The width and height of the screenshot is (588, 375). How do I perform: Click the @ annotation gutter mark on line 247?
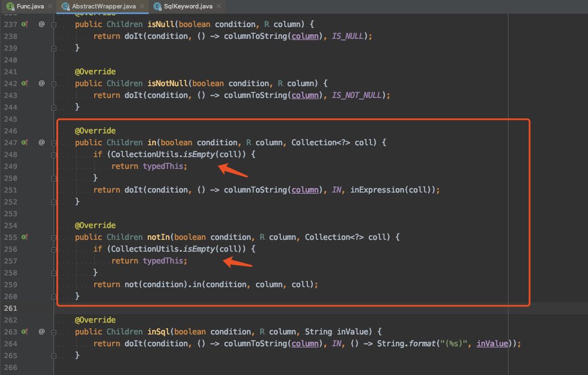(41, 142)
